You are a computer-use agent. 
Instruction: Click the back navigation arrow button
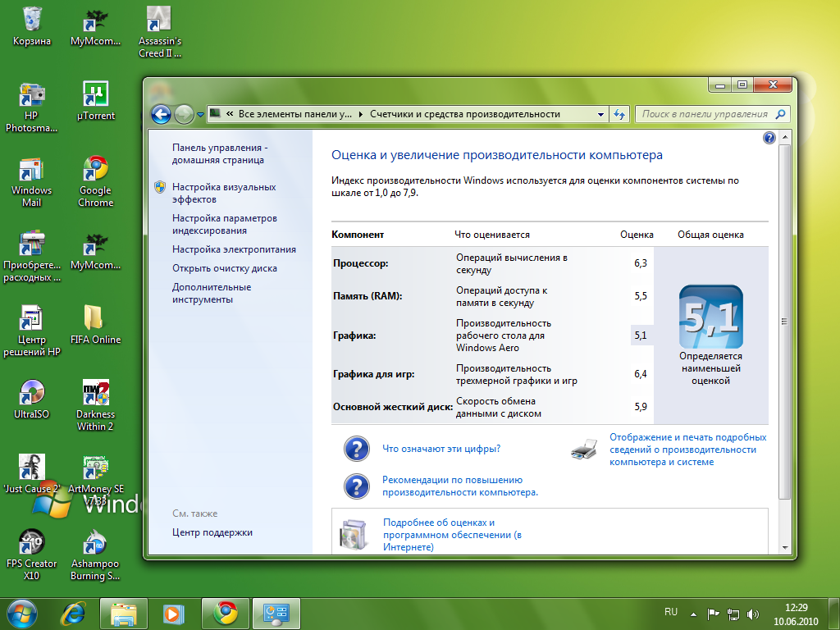(x=162, y=114)
